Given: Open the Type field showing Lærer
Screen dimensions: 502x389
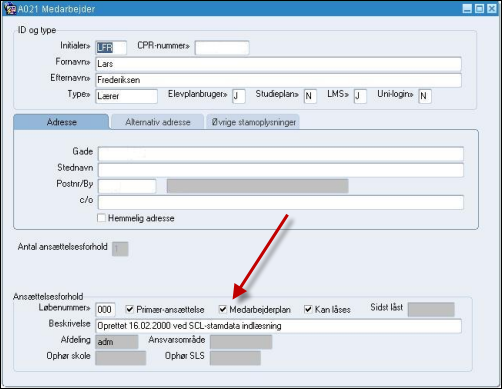Looking at the screenshot, I should coord(126,96).
